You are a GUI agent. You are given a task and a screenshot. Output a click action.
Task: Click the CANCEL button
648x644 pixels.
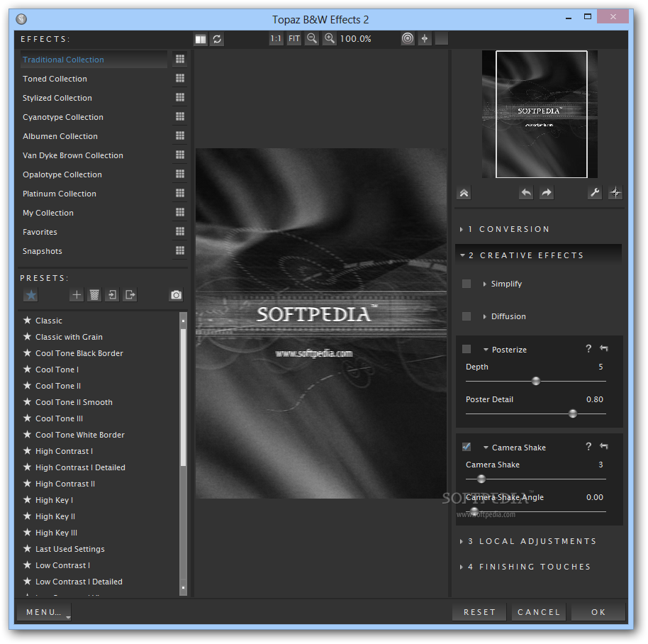[539, 612]
